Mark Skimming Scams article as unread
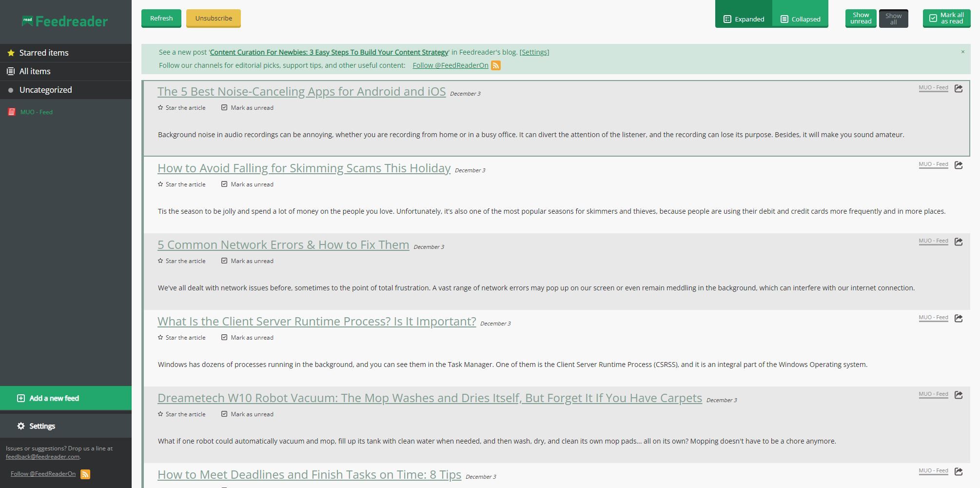980x488 pixels. tap(247, 184)
